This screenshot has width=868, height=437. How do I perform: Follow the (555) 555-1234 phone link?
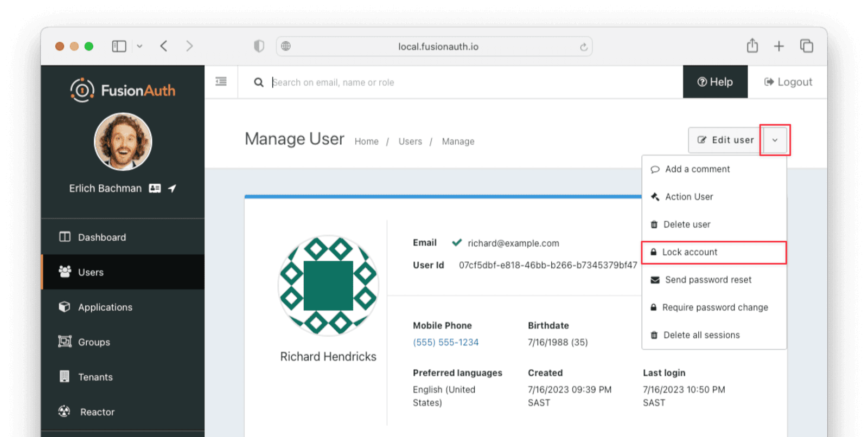[446, 342]
